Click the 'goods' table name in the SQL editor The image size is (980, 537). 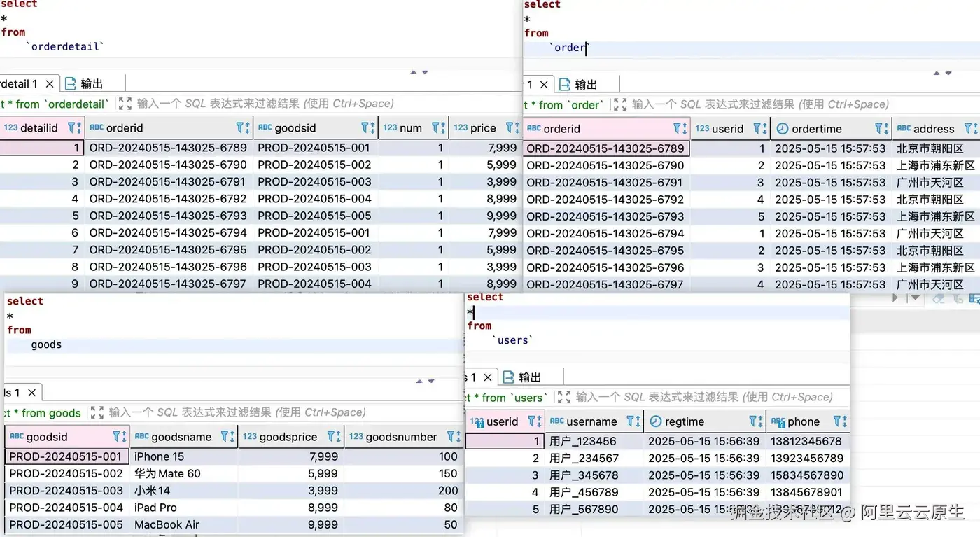tap(46, 344)
